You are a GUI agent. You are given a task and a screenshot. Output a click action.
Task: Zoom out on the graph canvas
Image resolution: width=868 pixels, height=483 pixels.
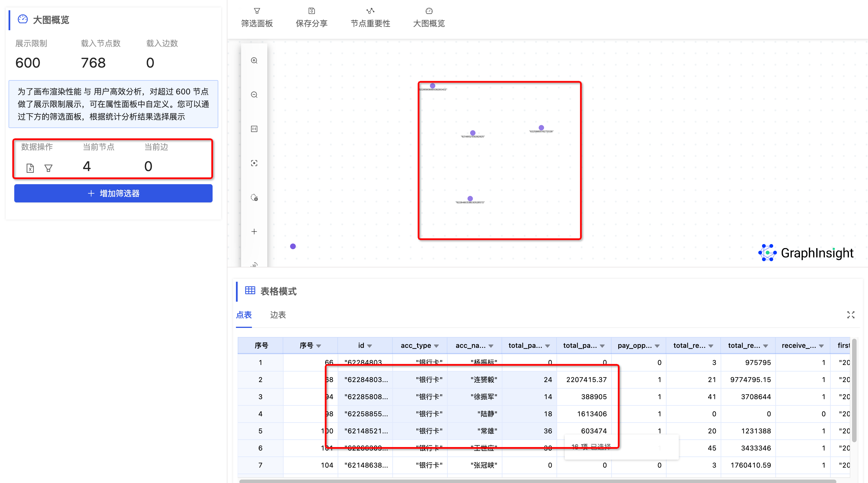(x=254, y=95)
